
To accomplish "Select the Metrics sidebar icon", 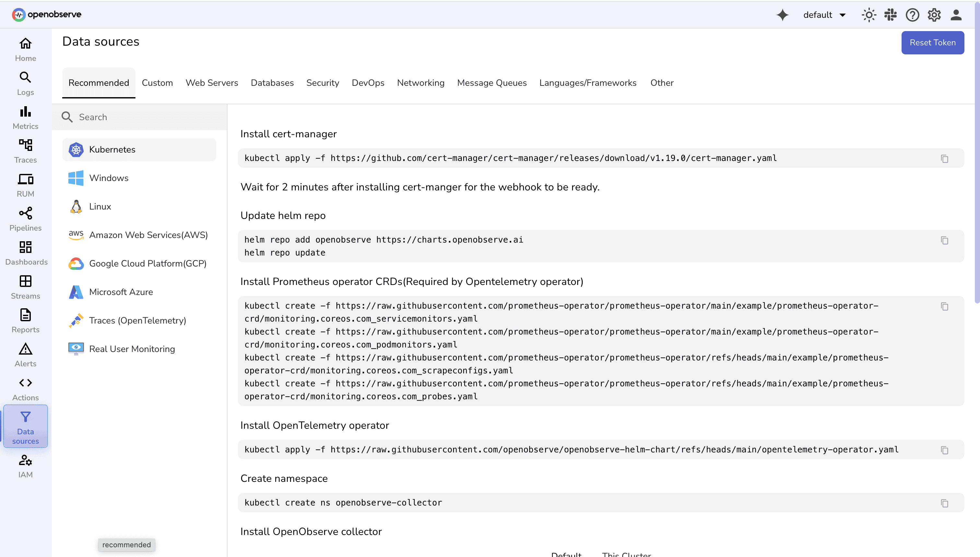I will tap(25, 117).
